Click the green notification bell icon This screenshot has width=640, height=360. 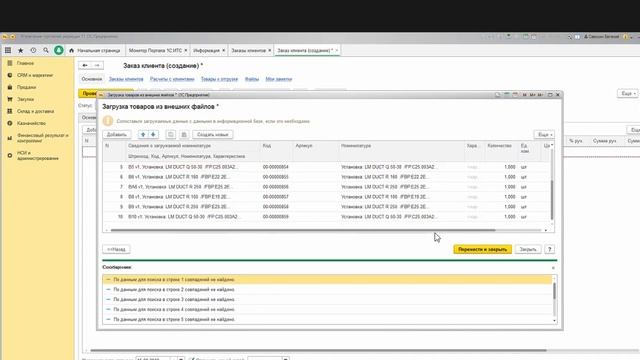coord(59,50)
